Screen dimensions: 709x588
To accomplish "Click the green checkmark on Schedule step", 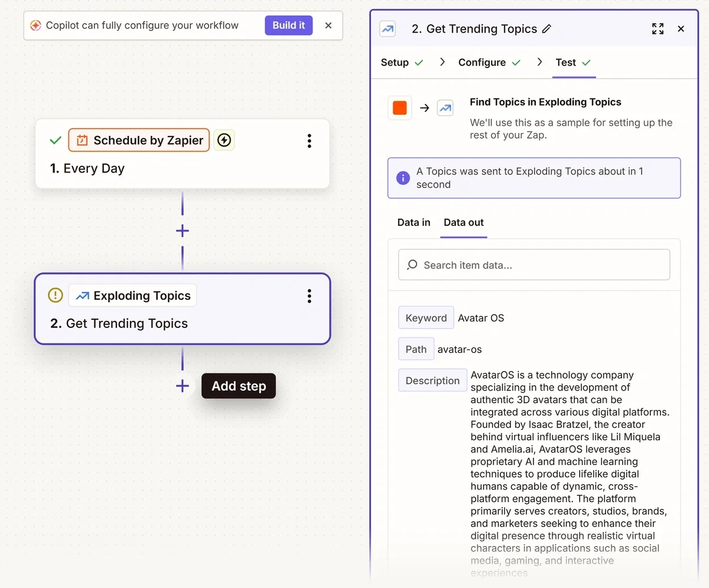I will pos(56,140).
